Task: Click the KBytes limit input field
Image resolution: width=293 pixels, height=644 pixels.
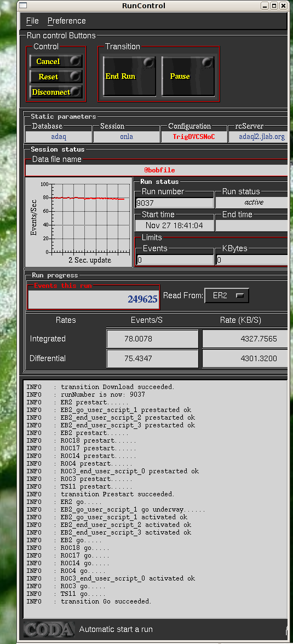Action: pyautogui.click(x=251, y=259)
